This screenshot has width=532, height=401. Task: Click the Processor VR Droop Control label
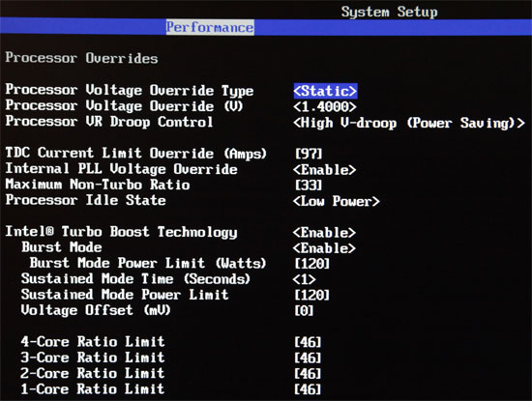109,122
